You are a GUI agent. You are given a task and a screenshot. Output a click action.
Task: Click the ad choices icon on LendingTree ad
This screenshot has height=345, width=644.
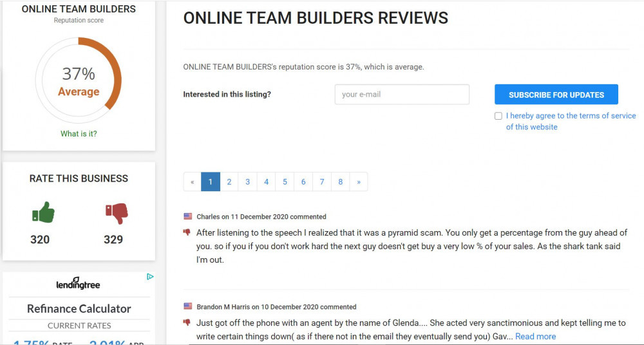(x=150, y=277)
